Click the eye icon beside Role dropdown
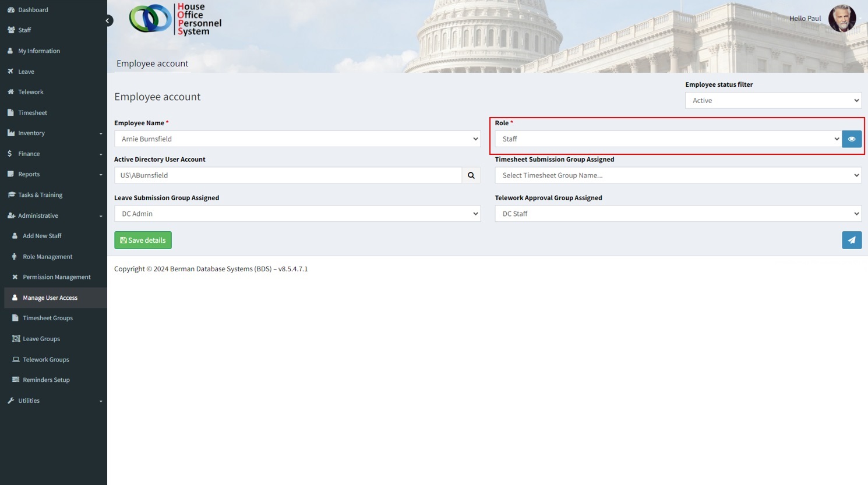 [x=851, y=139]
